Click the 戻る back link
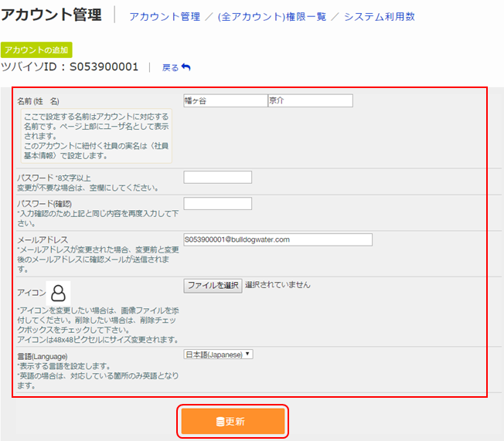The width and height of the screenshot is (504, 441). (x=170, y=67)
